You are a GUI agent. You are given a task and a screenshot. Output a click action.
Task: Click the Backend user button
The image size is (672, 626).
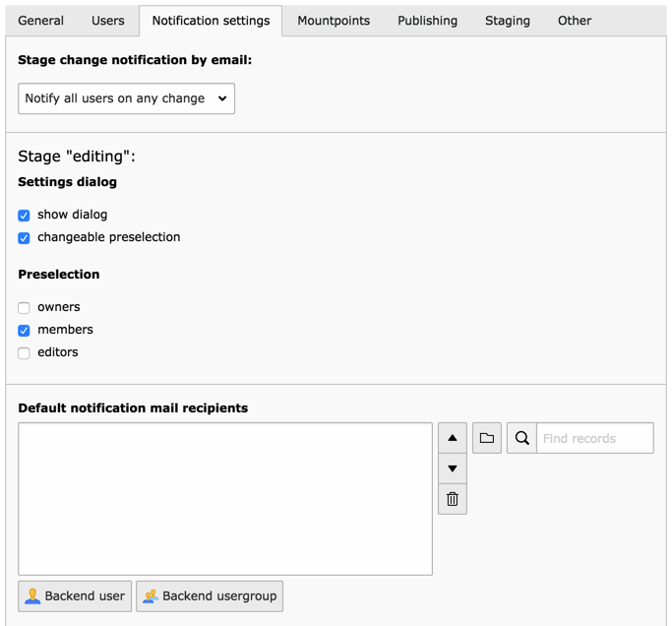[75, 595]
